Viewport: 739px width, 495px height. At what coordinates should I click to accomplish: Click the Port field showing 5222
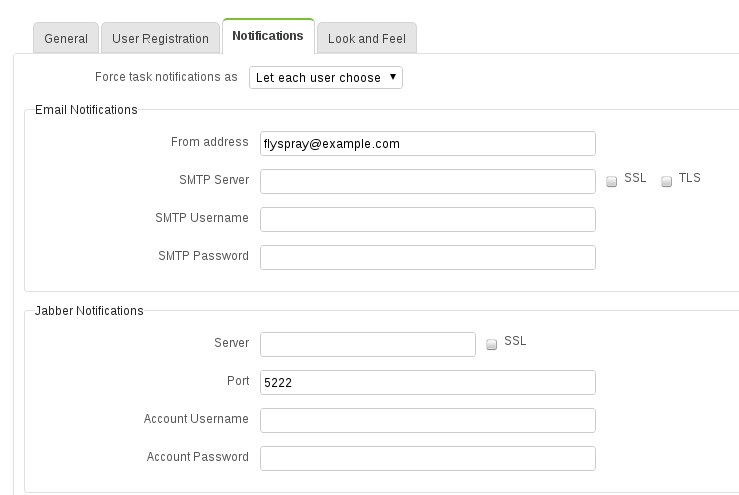pos(428,382)
